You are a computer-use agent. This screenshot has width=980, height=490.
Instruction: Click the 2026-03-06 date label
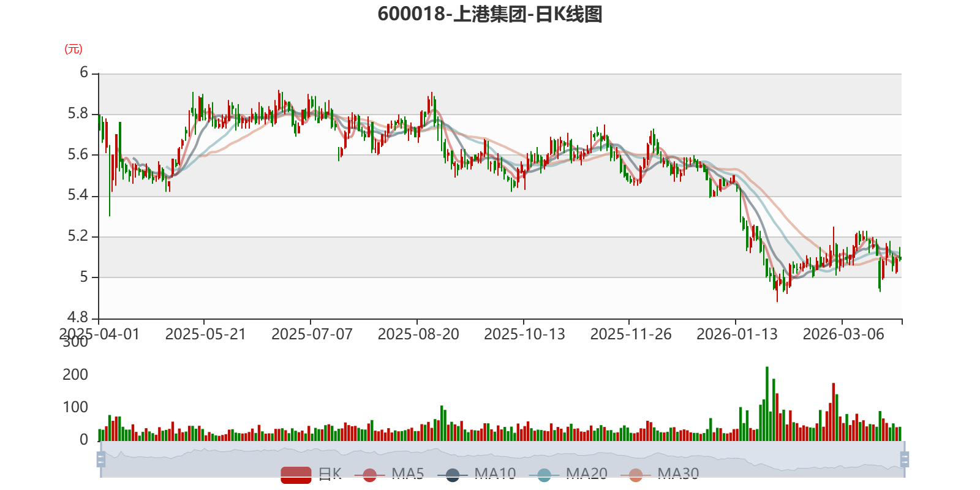pyautogui.click(x=843, y=334)
